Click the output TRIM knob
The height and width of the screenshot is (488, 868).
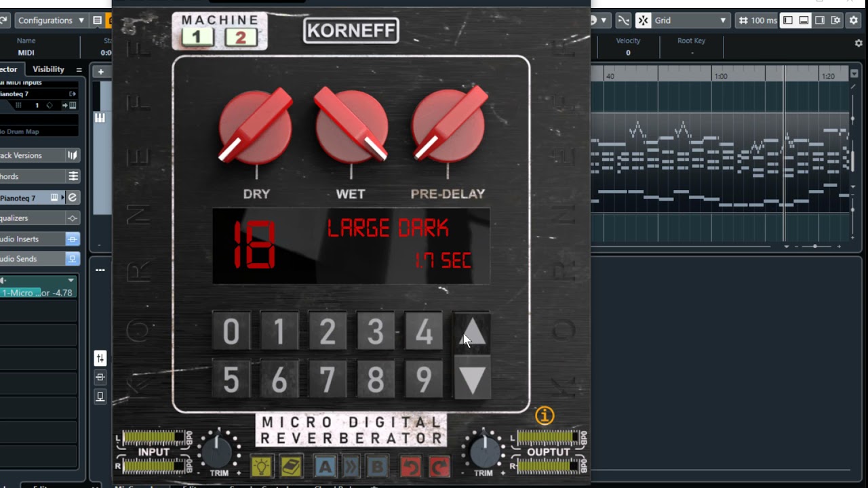[x=484, y=451]
